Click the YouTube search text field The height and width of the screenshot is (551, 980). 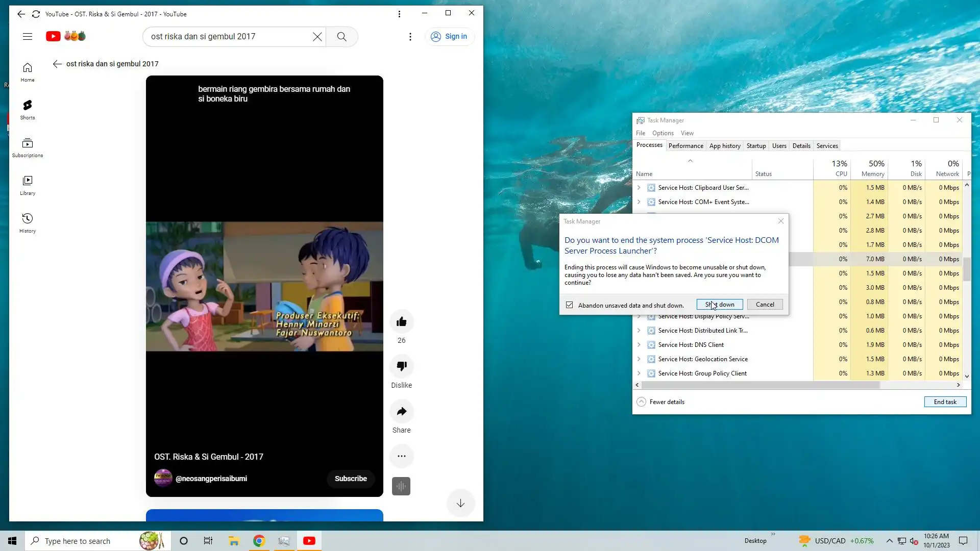click(x=230, y=37)
